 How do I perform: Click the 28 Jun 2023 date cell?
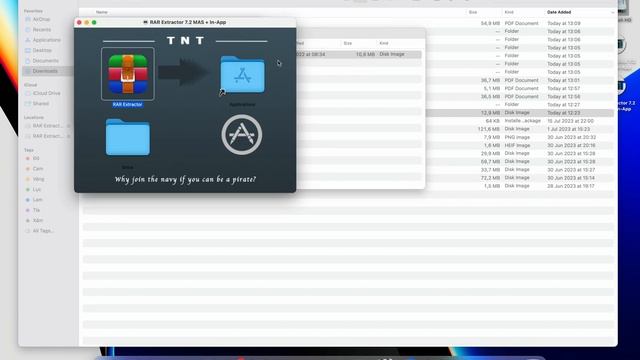coord(571,186)
